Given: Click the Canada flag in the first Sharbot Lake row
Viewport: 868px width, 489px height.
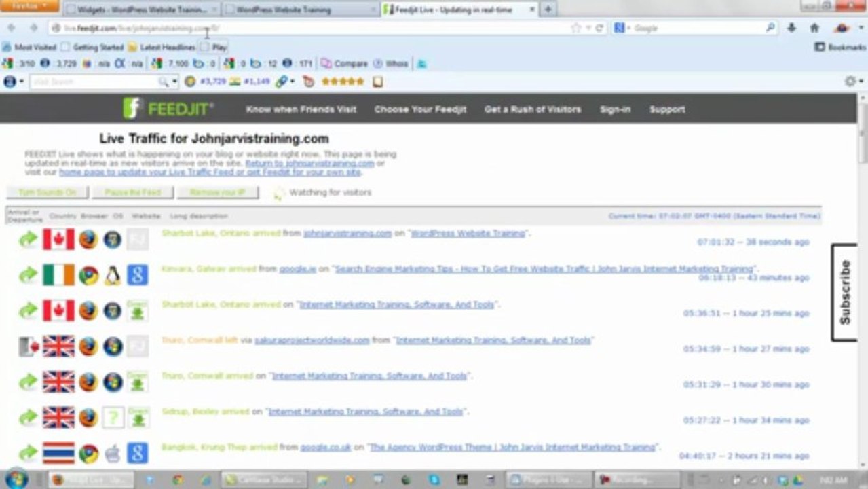Looking at the screenshot, I should [x=58, y=239].
